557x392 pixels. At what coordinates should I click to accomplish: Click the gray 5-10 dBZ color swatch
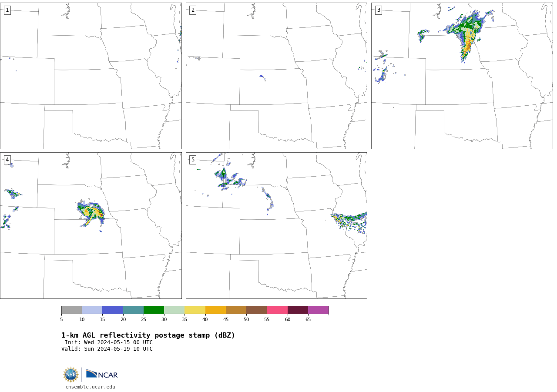coord(71,310)
